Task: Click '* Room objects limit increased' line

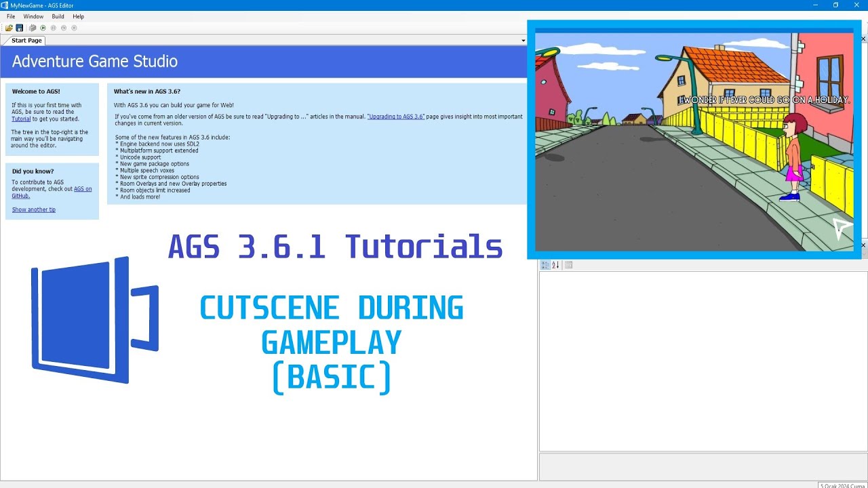Action: coord(152,190)
